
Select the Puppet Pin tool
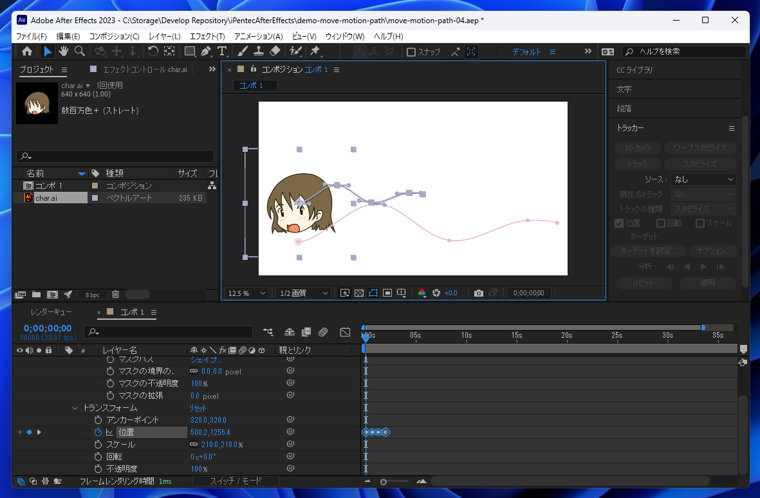[315, 51]
